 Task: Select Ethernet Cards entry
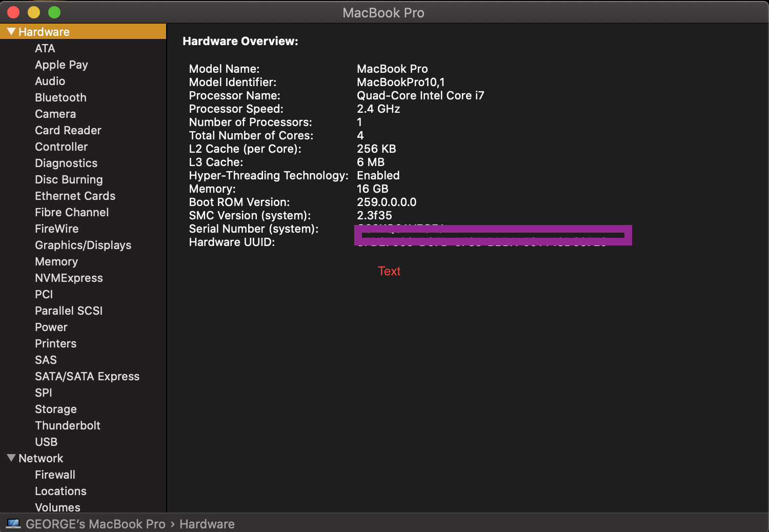pyautogui.click(x=75, y=196)
